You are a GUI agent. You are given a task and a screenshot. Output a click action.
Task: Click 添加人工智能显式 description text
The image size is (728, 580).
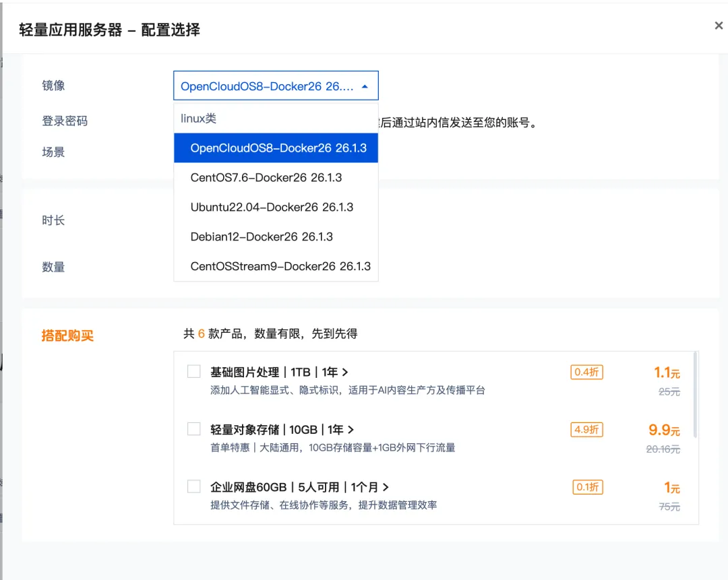click(x=347, y=390)
